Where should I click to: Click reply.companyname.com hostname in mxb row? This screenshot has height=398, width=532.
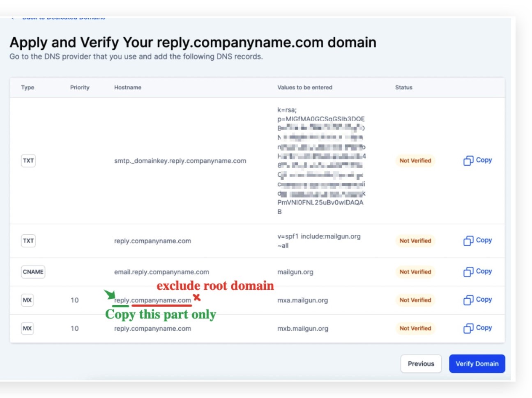pos(152,329)
